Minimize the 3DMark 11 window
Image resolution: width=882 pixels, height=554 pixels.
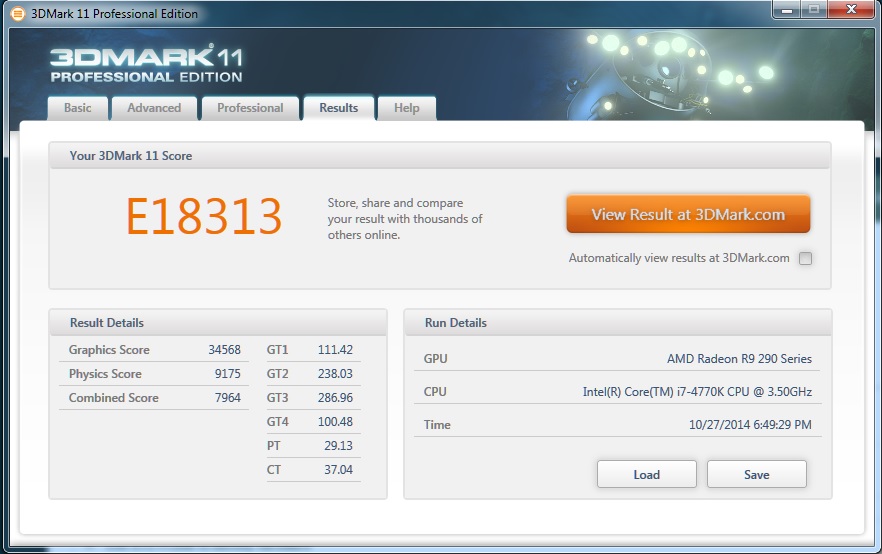pos(786,10)
